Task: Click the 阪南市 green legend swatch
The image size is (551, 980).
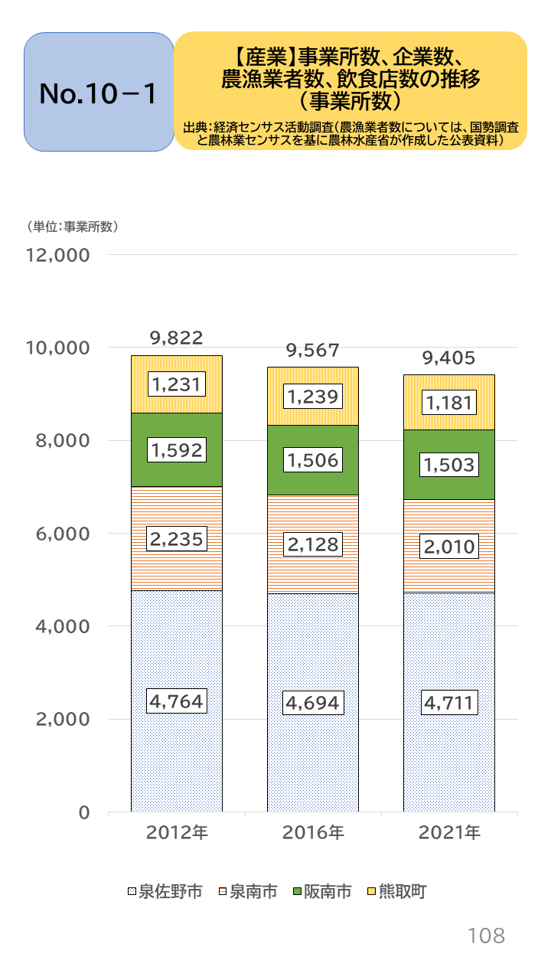Action: [297, 891]
